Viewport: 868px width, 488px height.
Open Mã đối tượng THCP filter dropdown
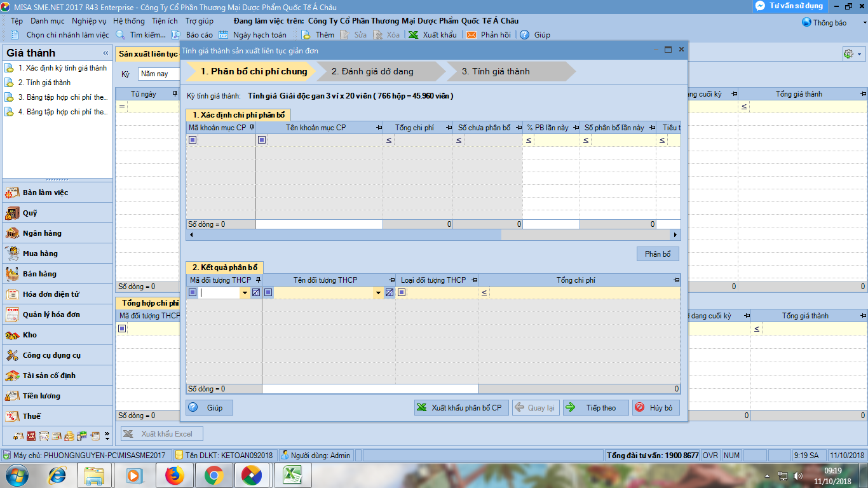coord(245,293)
